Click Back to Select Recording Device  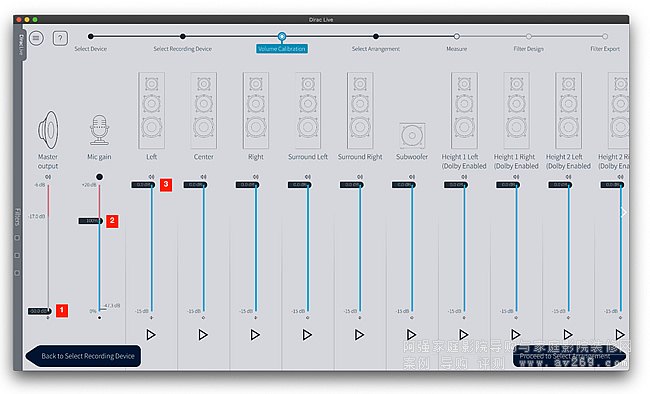click(x=83, y=356)
